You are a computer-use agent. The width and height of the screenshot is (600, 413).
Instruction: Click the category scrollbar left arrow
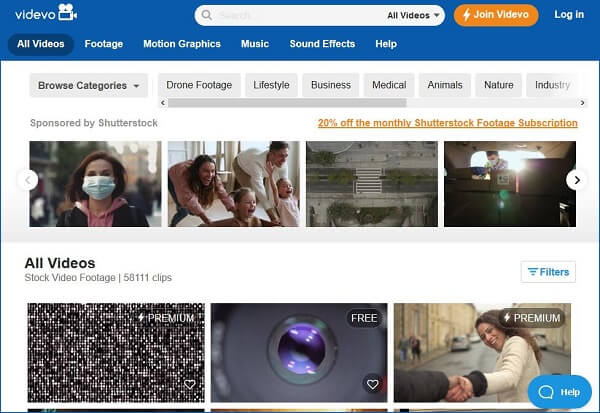tap(163, 103)
